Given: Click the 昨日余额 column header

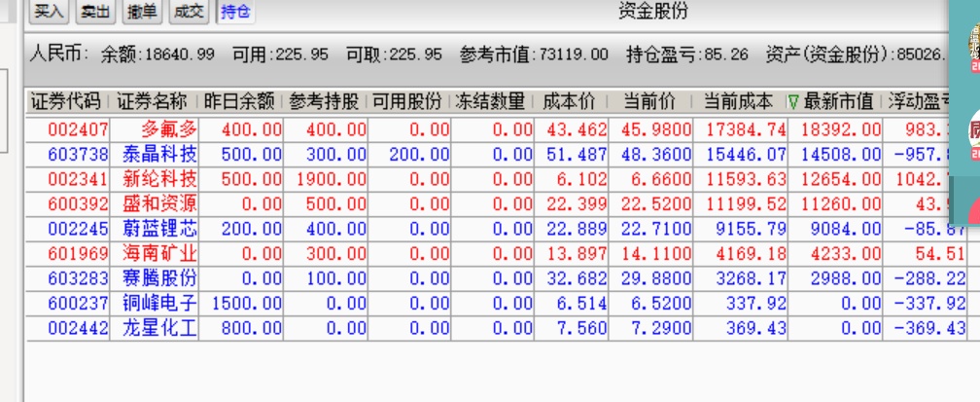Looking at the screenshot, I should 239,101.
